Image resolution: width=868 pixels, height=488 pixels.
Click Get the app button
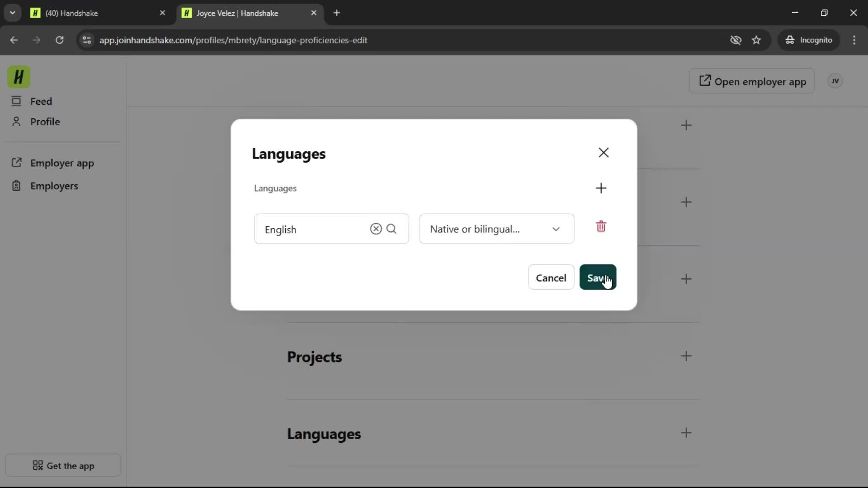pos(63,465)
